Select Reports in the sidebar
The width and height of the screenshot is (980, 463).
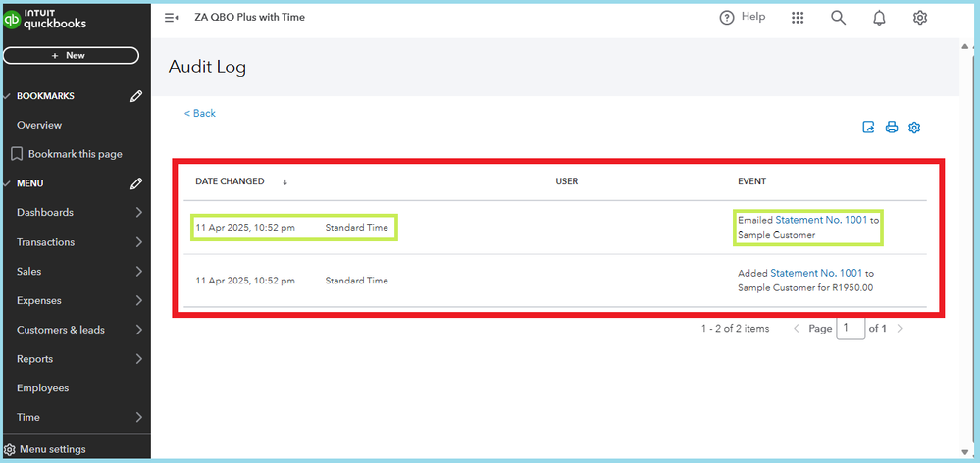click(35, 359)
